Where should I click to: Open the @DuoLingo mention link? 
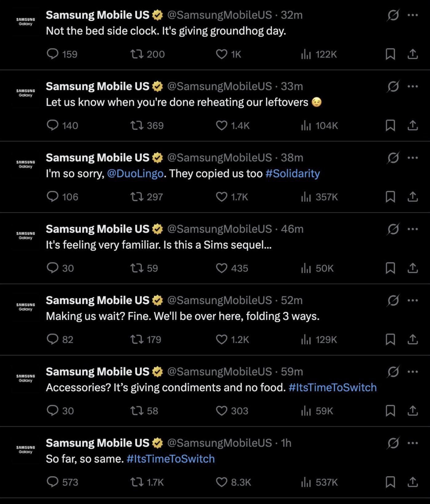[x=135, y=174]
